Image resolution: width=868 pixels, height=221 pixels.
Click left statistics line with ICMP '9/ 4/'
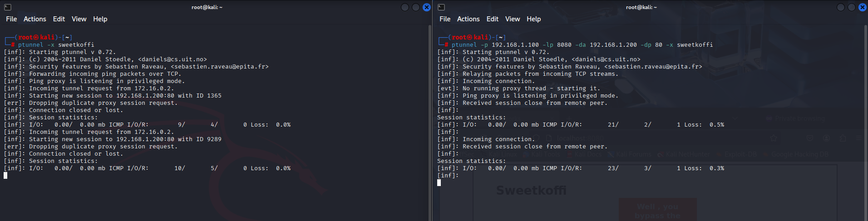point(147,125)
